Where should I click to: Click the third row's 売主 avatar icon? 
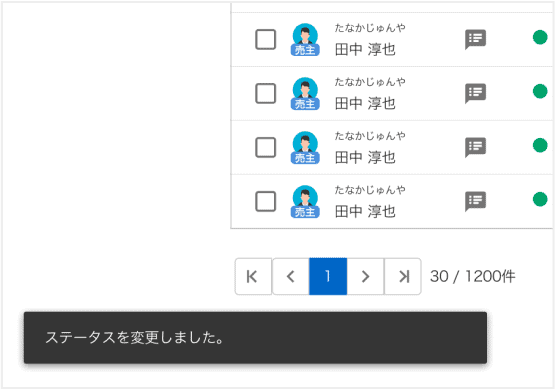point(305,147)
